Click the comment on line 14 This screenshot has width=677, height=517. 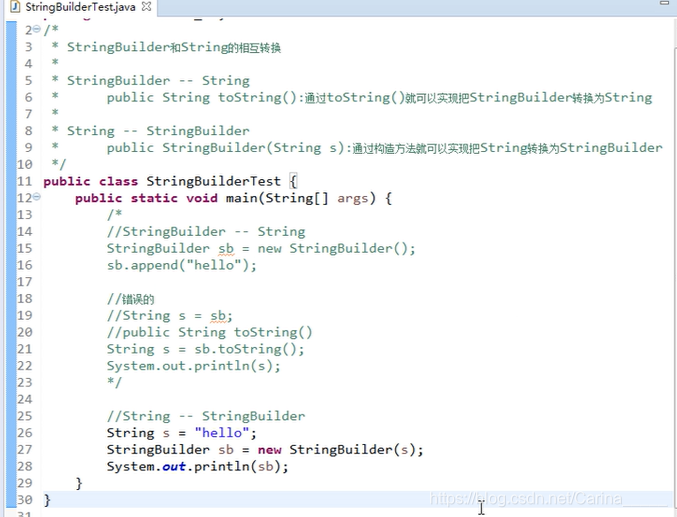(x=206, y=232)
